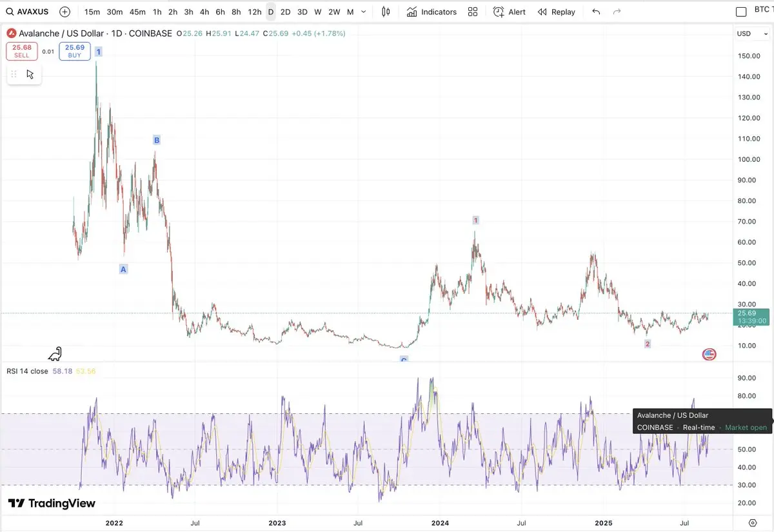Expand the time interval dropdown chevron
The image size is (774, 532).
click(364, 12)
